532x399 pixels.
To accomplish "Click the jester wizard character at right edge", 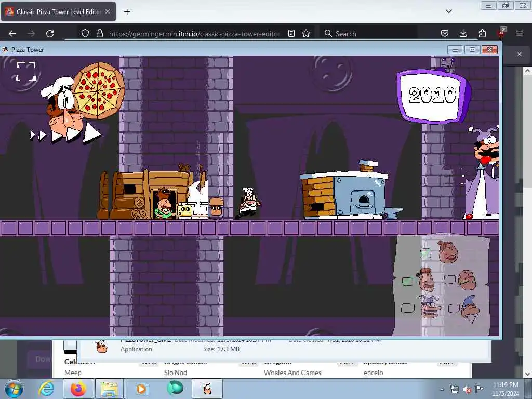I will [483, 173].
